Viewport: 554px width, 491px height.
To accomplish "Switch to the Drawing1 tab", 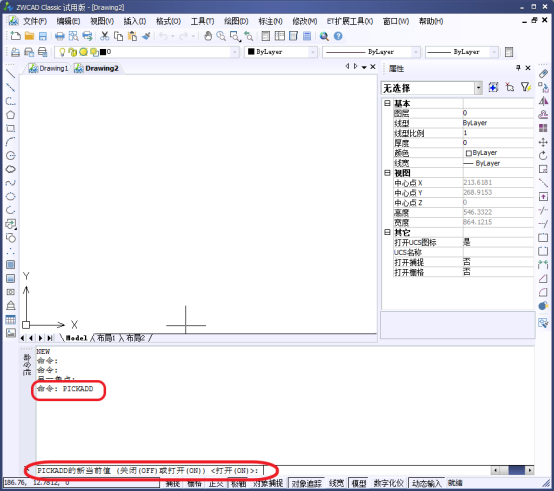I will [48, 68].
